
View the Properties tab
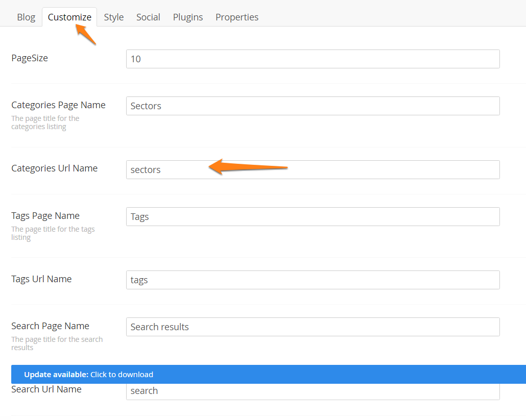pyautogui.click(x=237, y=17)
